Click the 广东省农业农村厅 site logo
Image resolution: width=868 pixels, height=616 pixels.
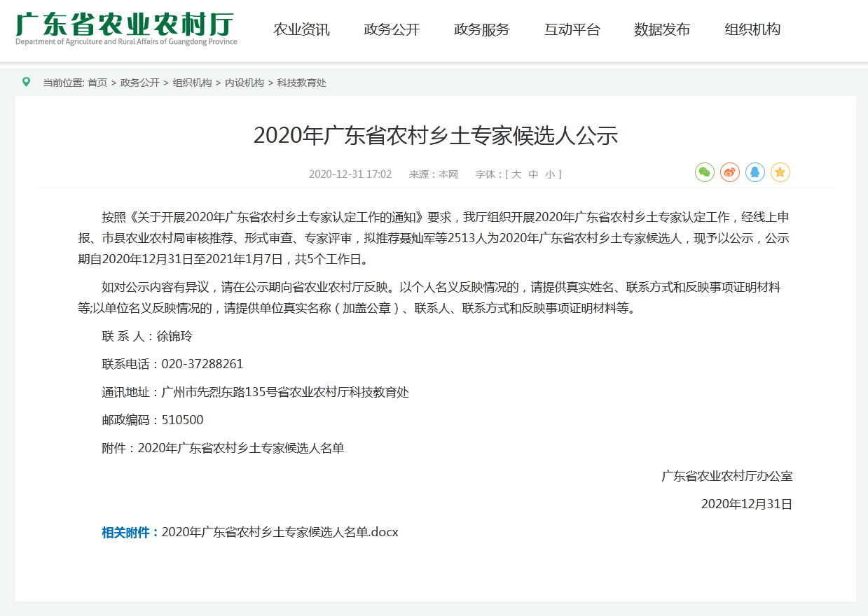(127, 29)
